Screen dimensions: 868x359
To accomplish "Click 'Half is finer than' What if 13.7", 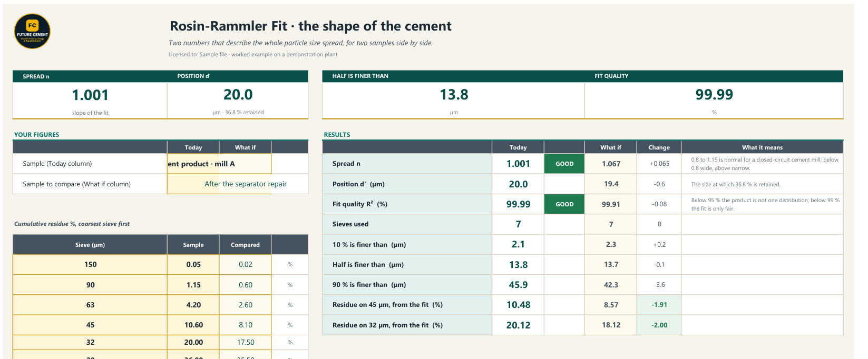I will [611, 264].
